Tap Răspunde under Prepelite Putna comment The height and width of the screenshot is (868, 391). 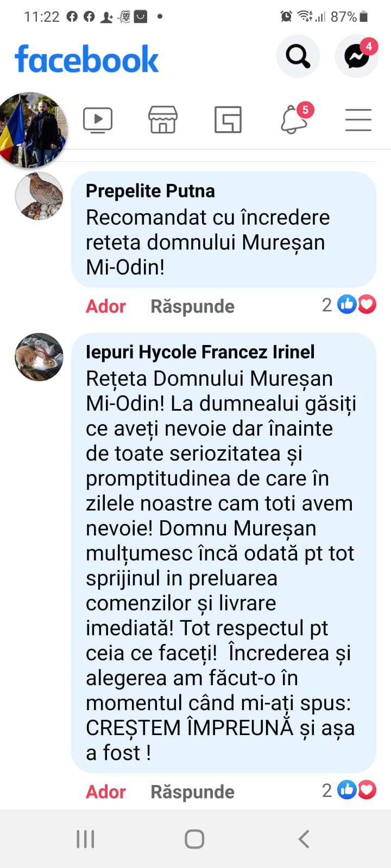(192, 306)
